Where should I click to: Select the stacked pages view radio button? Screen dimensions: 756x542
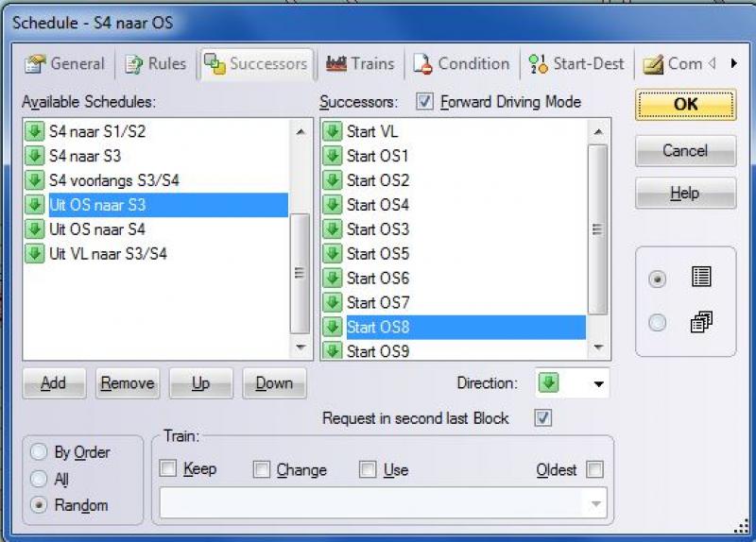click(657, 322)
